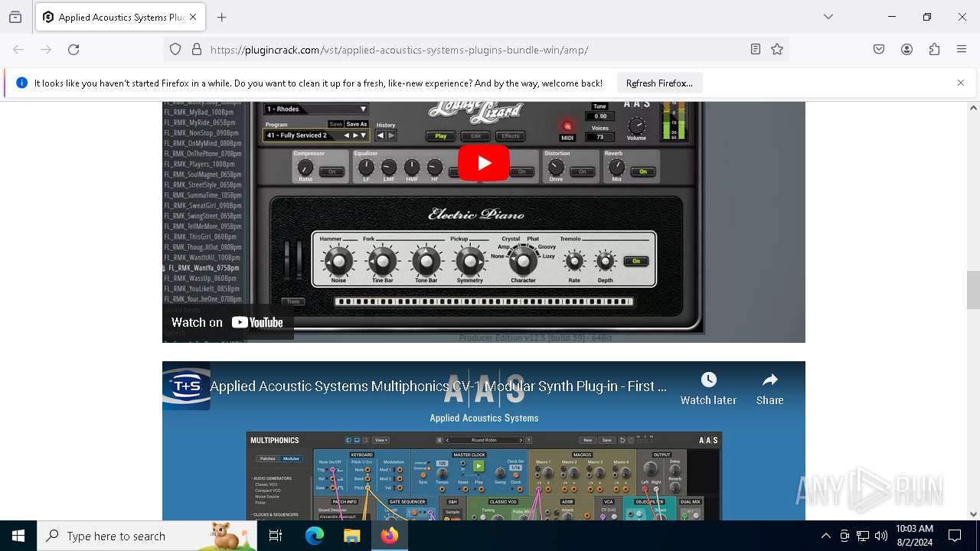The image size is (980, 551).
Task: Follow the Watch on YouTube link
Action: pos(227,322)
